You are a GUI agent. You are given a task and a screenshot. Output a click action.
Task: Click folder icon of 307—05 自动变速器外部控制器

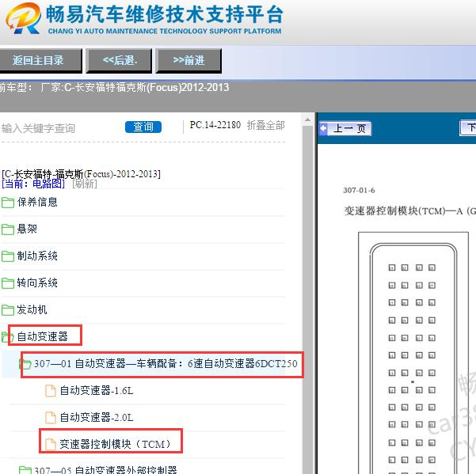(25, 470)
